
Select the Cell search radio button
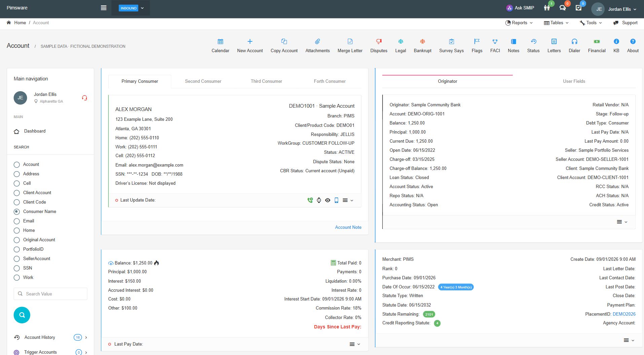click(x=16, y=183)
